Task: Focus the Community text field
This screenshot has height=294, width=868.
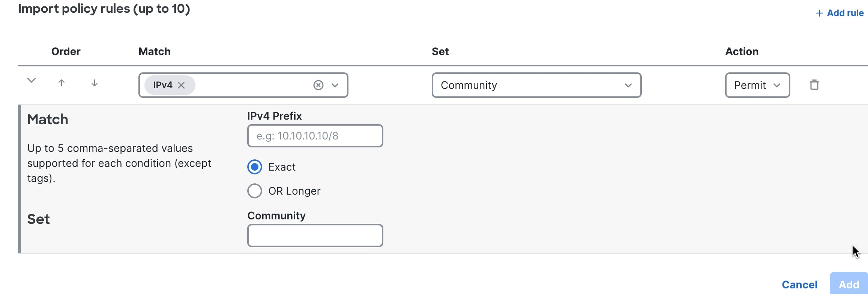Action: [x=315, y=235]
